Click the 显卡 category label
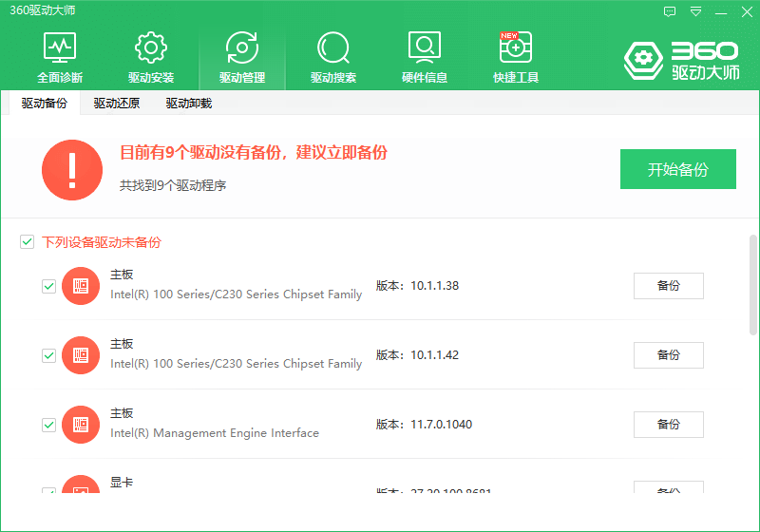Viewport: 760px width, 532px height. tap(122, 482)
